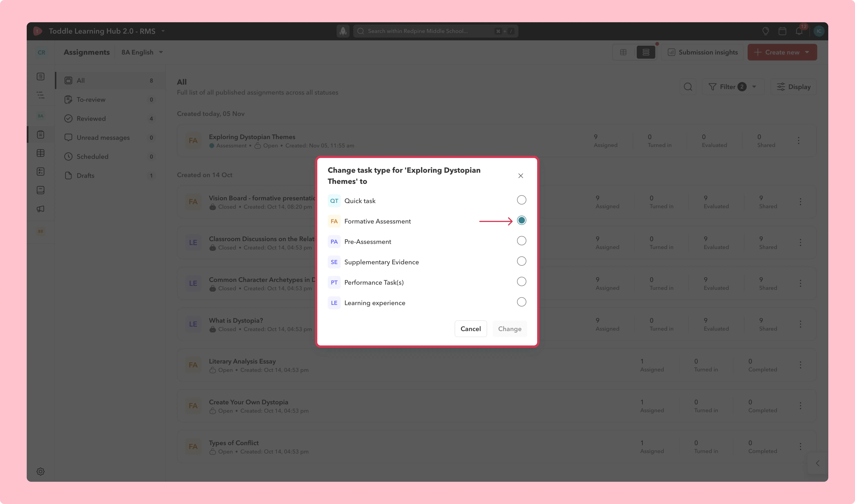Open the Scheduled assignments list

click(x=110, y=157)
